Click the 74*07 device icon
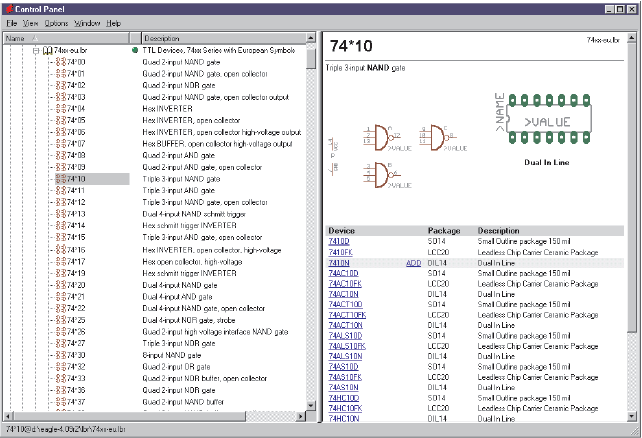642x438 pixels. [61, 144]
